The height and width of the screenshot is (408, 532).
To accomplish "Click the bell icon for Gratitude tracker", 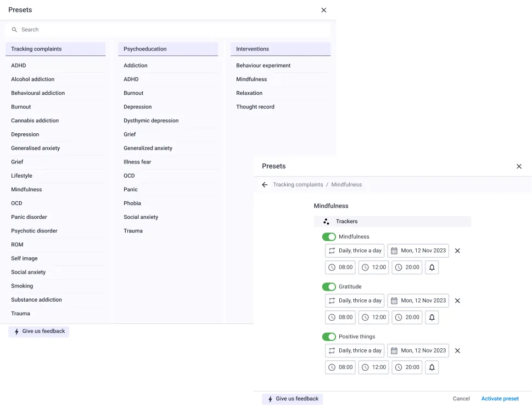I will 432,317.
